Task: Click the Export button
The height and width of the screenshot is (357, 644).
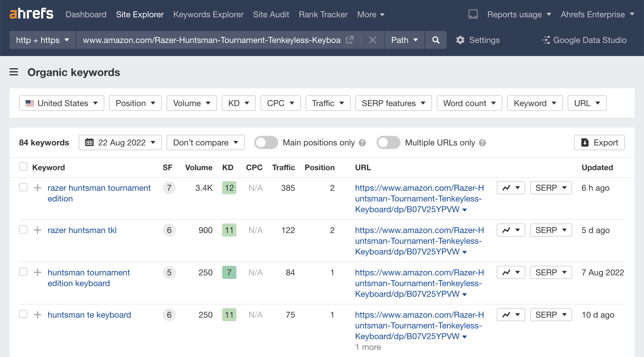Action: pos(599,142)
